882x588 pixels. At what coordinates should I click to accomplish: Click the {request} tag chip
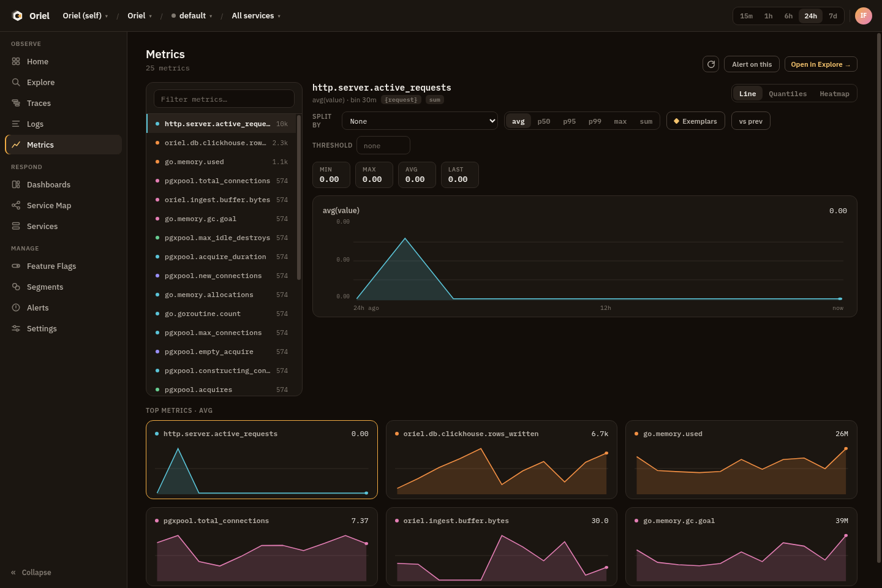[401, 100]
